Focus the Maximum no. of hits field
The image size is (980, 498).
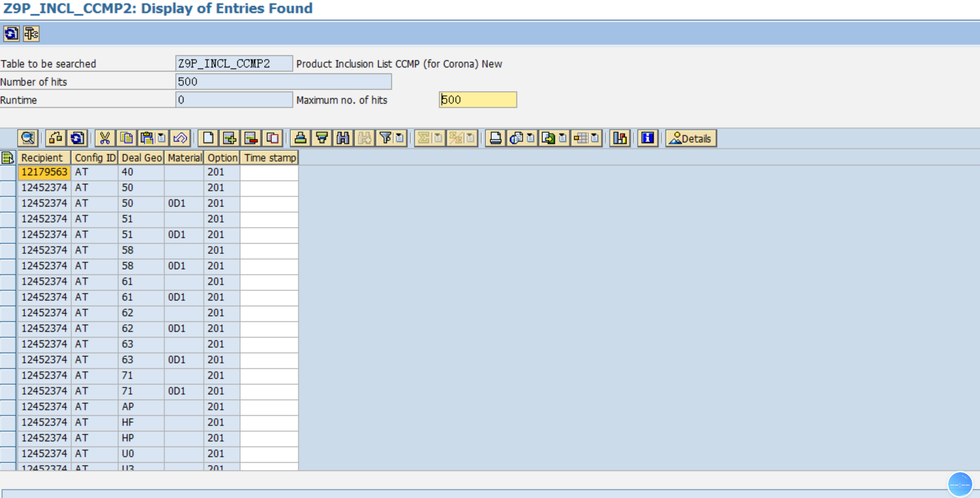[477, 100]
